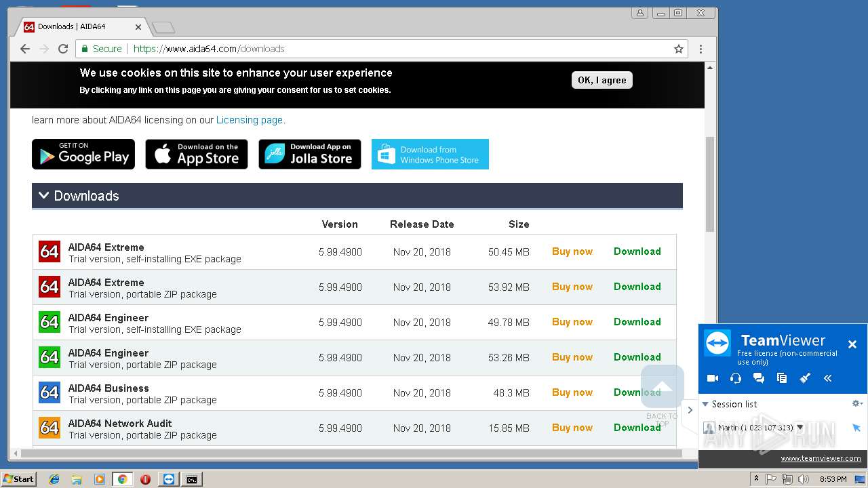This screenshot has height=488, width=868.
Task: Open the dropdown next to Martin session
Action: point(800,428)
